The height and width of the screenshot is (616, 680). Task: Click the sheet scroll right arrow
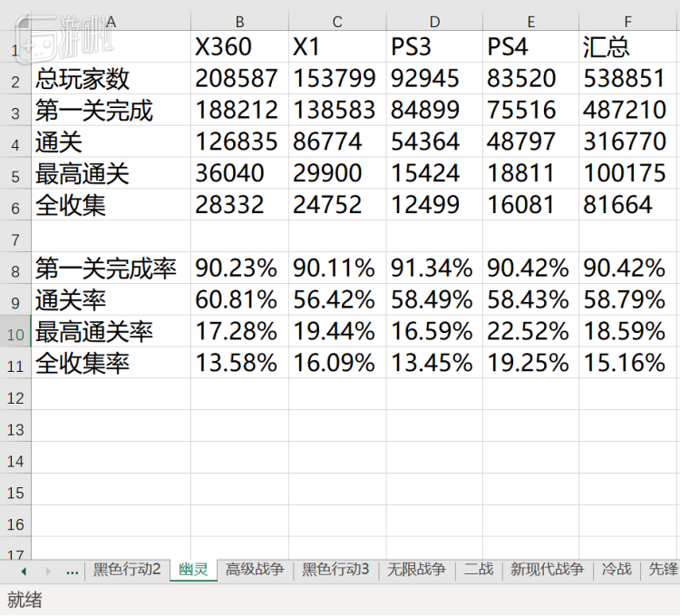[x=48, y=572]
